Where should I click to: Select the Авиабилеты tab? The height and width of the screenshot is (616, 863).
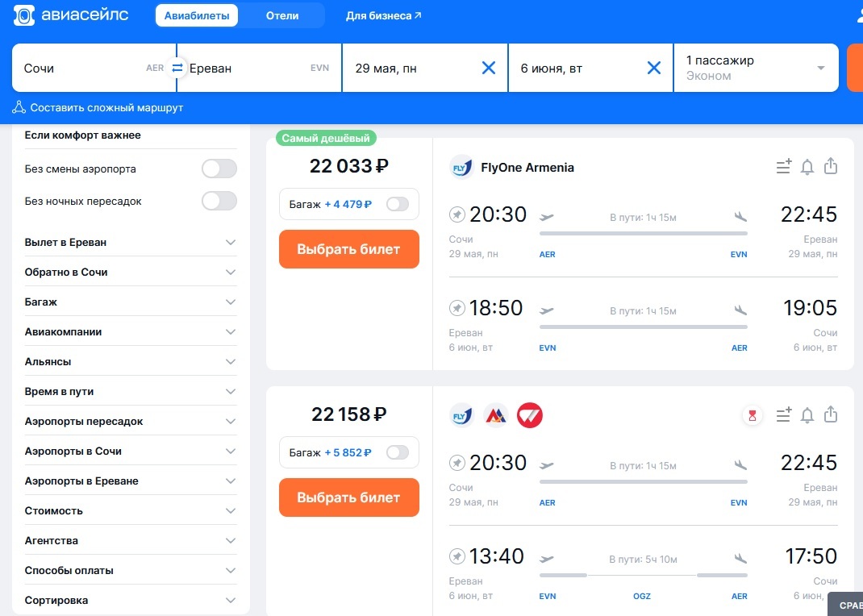pyautogui.click(x=196, y=15)
